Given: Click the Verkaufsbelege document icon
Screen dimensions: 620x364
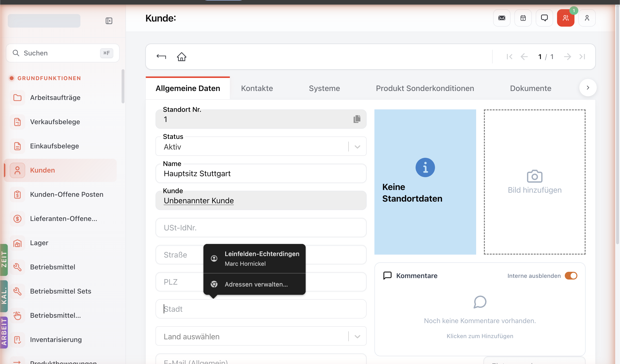Looking at the screenshot, I should [17, 122].
